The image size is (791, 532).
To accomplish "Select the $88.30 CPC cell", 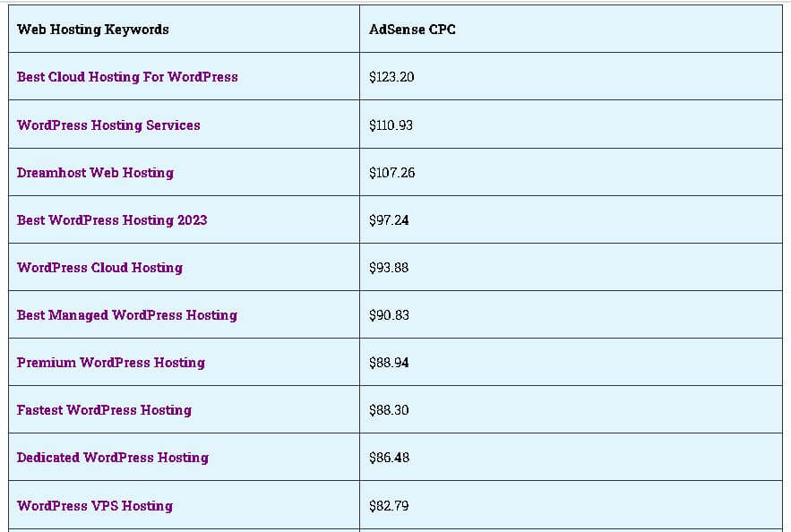I will pyautogui.click(x=389, y=410).
